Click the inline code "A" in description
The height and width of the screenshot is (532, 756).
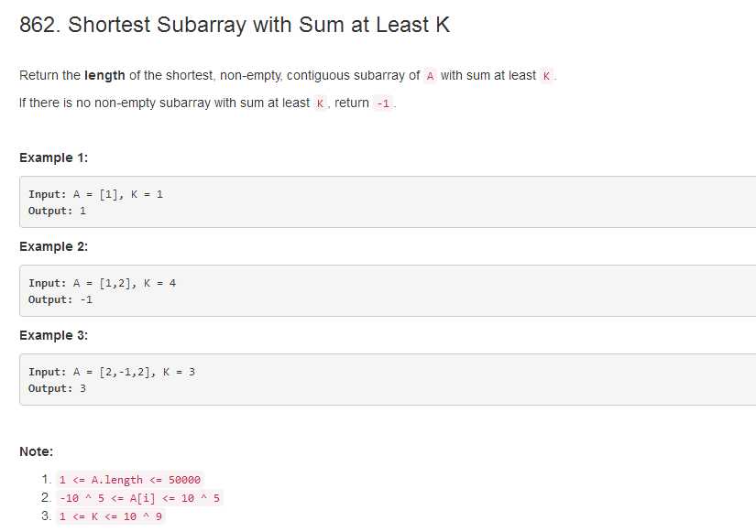tap(430, 76)
